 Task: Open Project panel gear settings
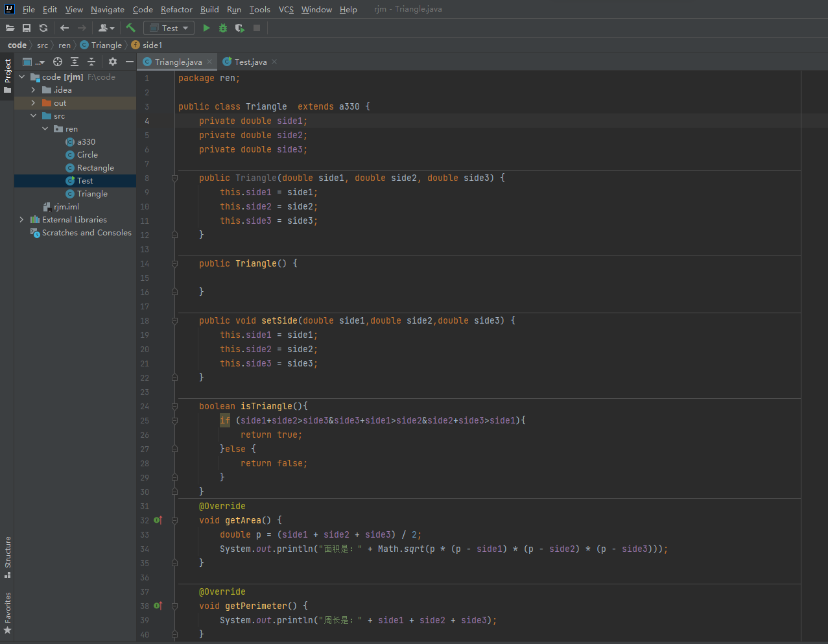pos(113,62)
